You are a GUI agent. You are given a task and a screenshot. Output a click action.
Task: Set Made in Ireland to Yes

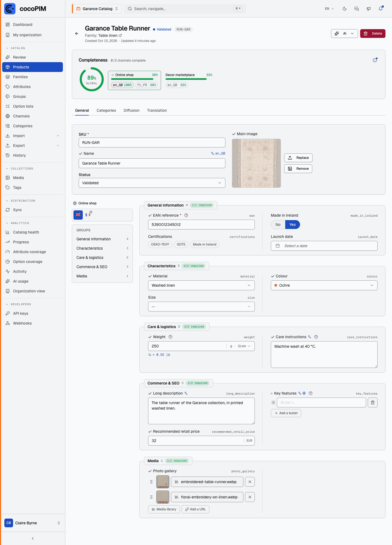click(x=293, y=225)
